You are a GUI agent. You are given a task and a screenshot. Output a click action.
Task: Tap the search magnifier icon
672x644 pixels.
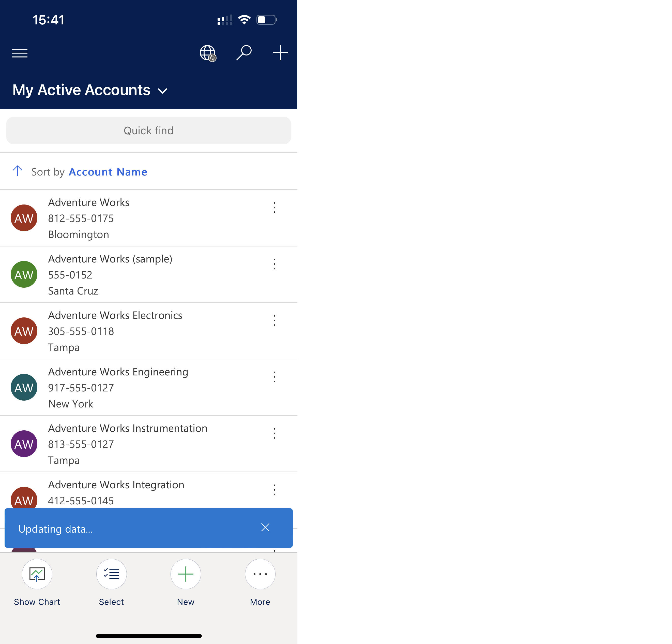pyautogui.click(x=244, y=53)
